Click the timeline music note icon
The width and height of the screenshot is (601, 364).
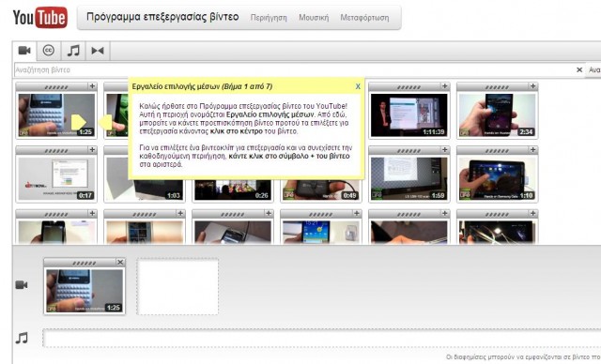tap(22, 338)
